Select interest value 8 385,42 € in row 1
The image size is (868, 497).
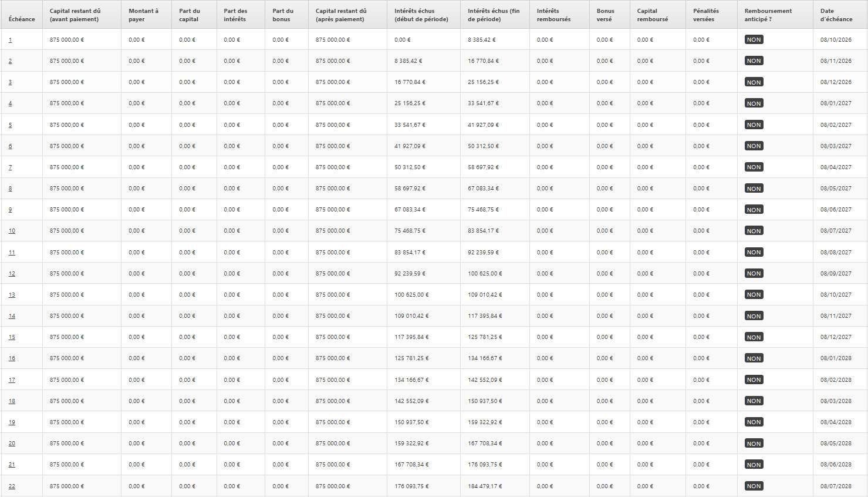coord(482,40)
